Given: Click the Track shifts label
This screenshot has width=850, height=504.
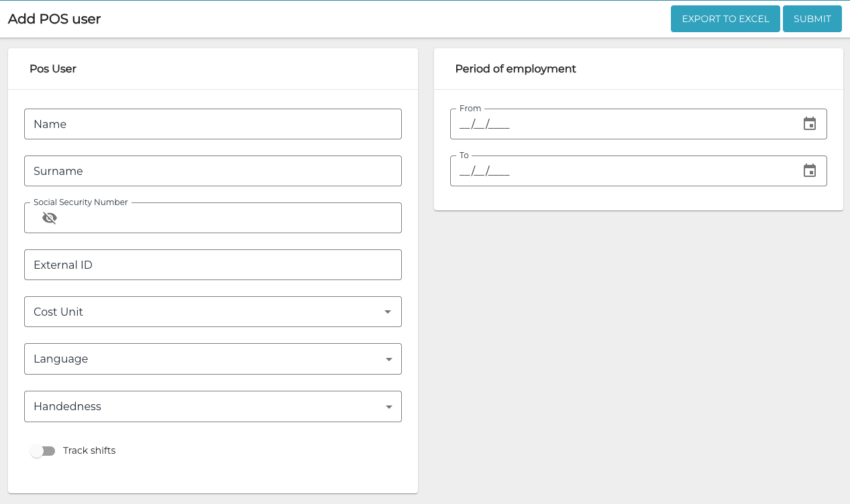Looking at the screenshot, I should pyautogui.click(x=89, y=451).
